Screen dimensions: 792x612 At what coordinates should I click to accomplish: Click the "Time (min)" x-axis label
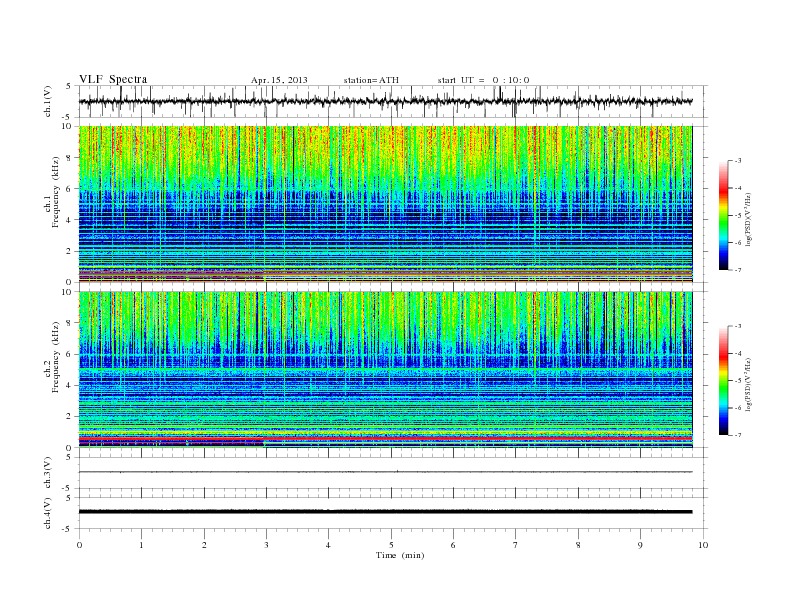click(x=400, y=555)
